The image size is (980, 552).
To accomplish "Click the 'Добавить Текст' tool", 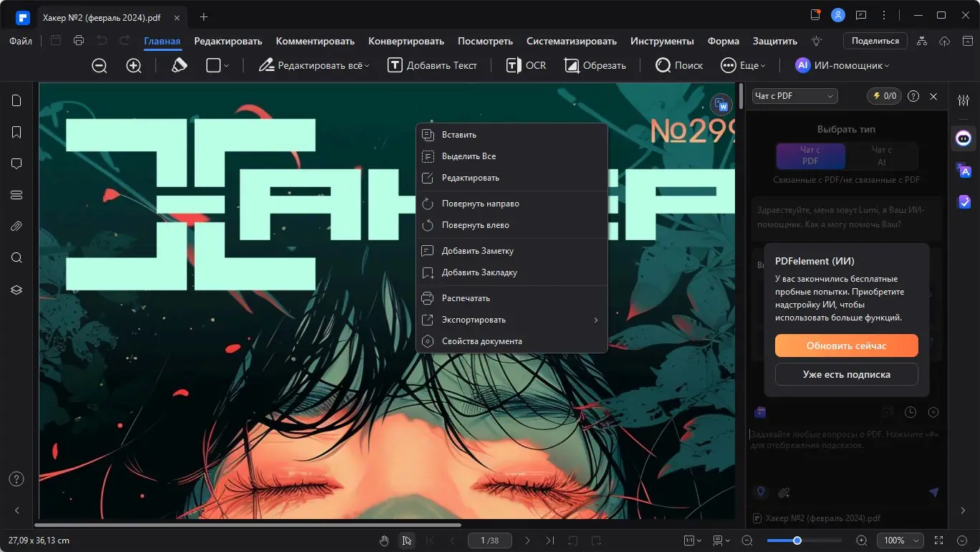I will [x=433, y=65].
